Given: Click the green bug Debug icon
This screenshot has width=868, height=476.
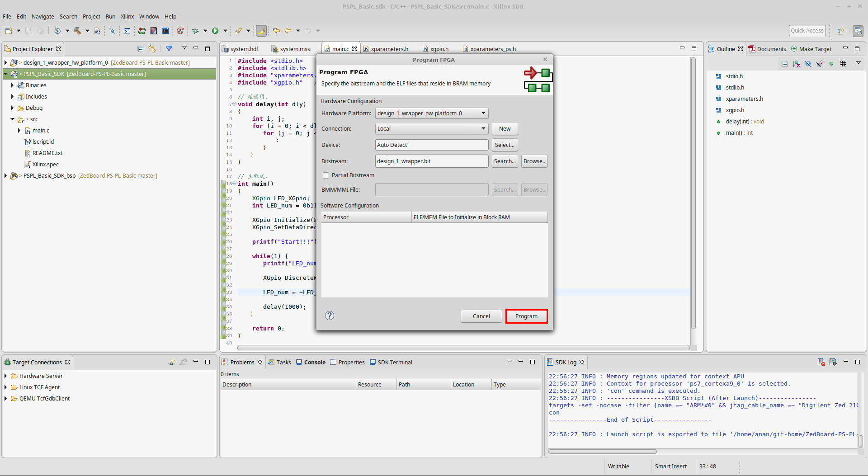Looking at the screenshot, I should tap(195, 31).
